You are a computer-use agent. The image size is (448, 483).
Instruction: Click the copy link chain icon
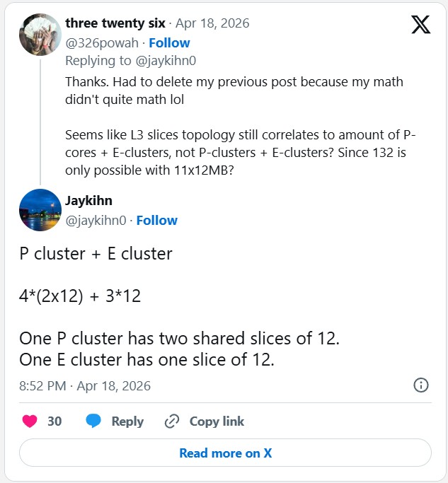pos(171,421)
